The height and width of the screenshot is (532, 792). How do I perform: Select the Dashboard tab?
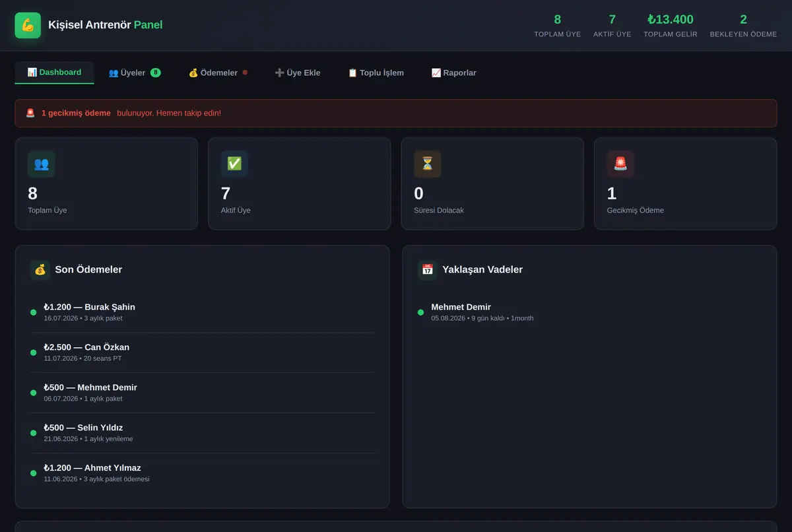(x=54, y=73)
